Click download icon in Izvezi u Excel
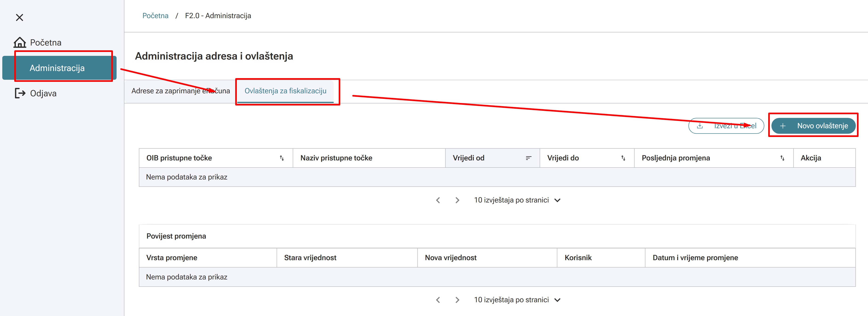 pyautogui.click(x=700, y=126)
